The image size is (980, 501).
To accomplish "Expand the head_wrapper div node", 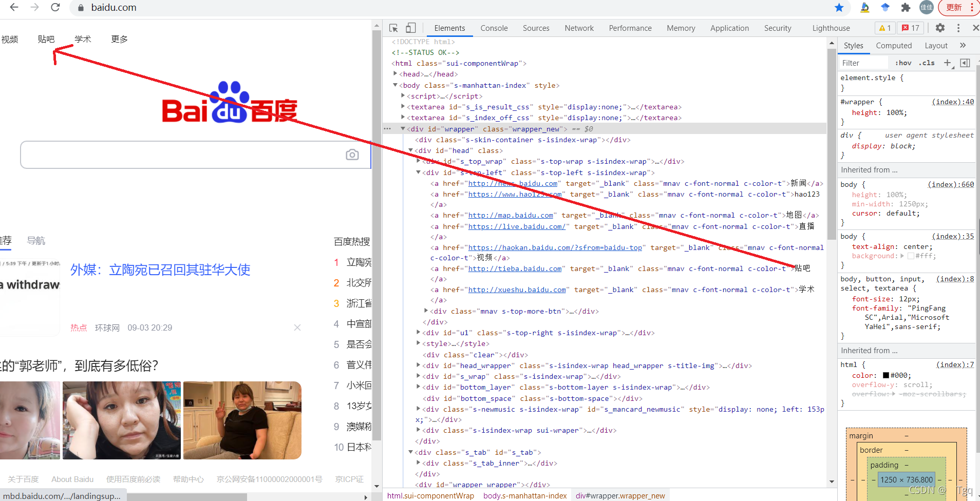I will click(x=418, y=365).
